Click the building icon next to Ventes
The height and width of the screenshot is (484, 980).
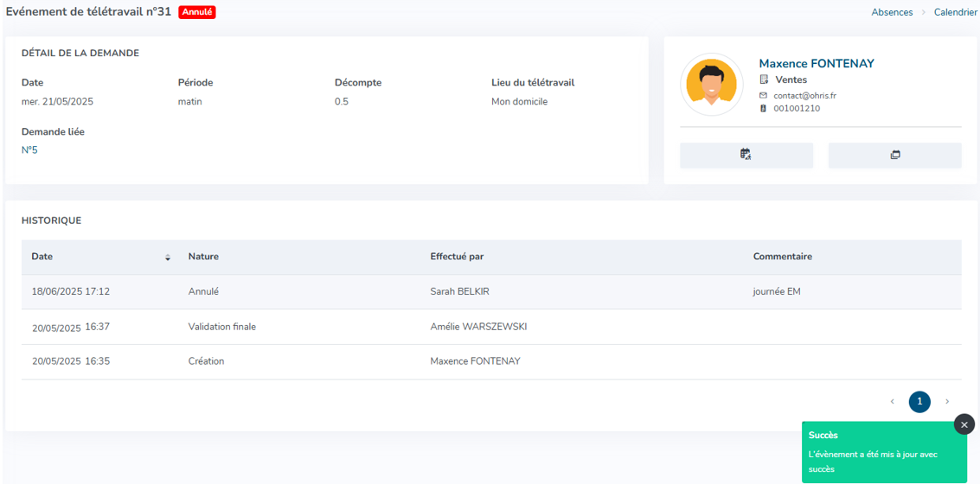click(764, 80)
